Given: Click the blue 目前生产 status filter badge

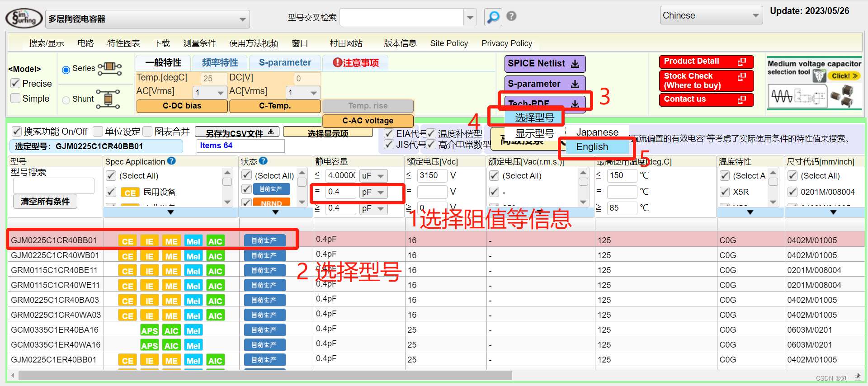Looking at the screenshot, I should (271, 189).
